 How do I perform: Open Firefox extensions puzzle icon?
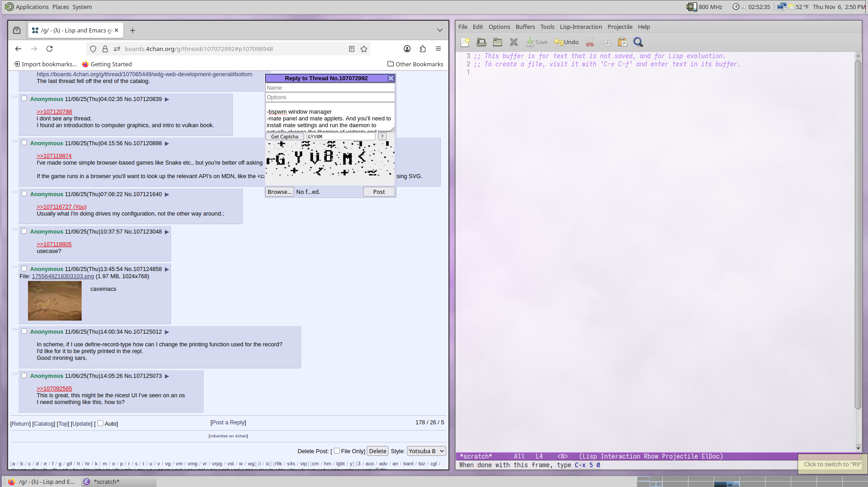423,49
